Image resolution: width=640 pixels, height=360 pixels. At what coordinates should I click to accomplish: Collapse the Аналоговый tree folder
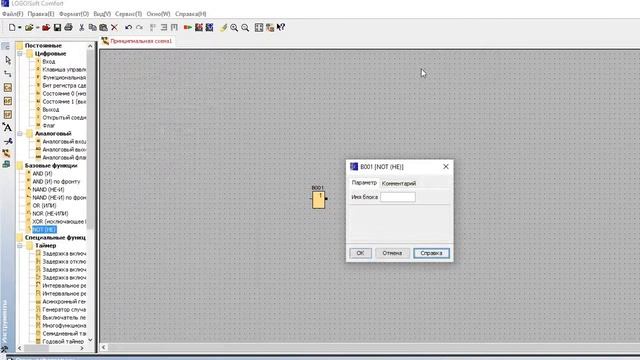click(x=20, y=133)
